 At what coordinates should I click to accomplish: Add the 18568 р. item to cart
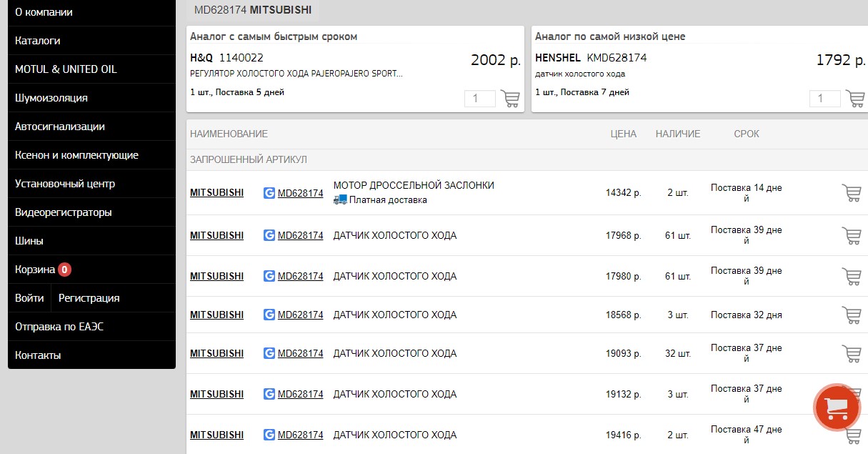click(851, 315)
